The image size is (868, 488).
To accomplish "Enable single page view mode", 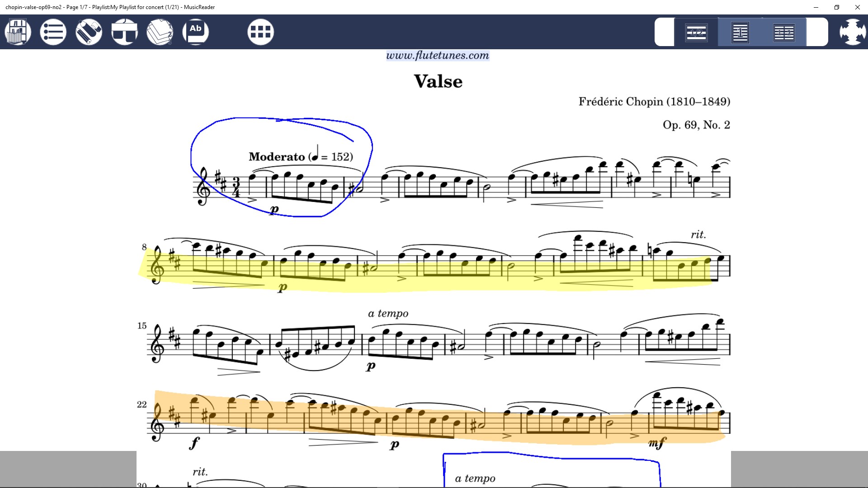I will pos(740,33).
